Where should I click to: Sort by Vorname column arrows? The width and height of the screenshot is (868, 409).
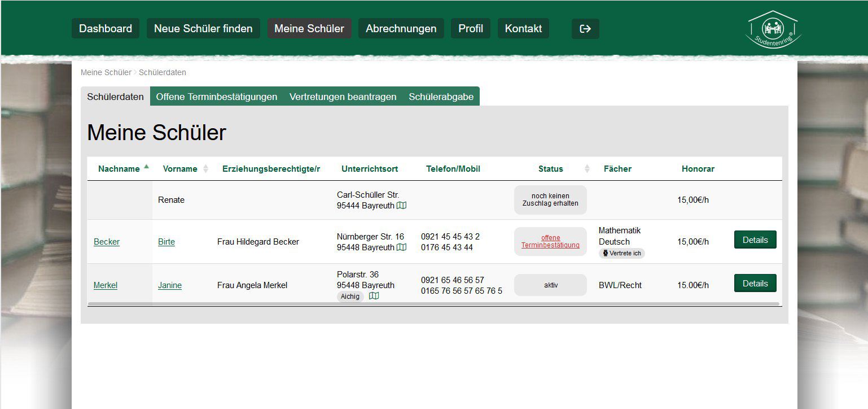(205, 169)
